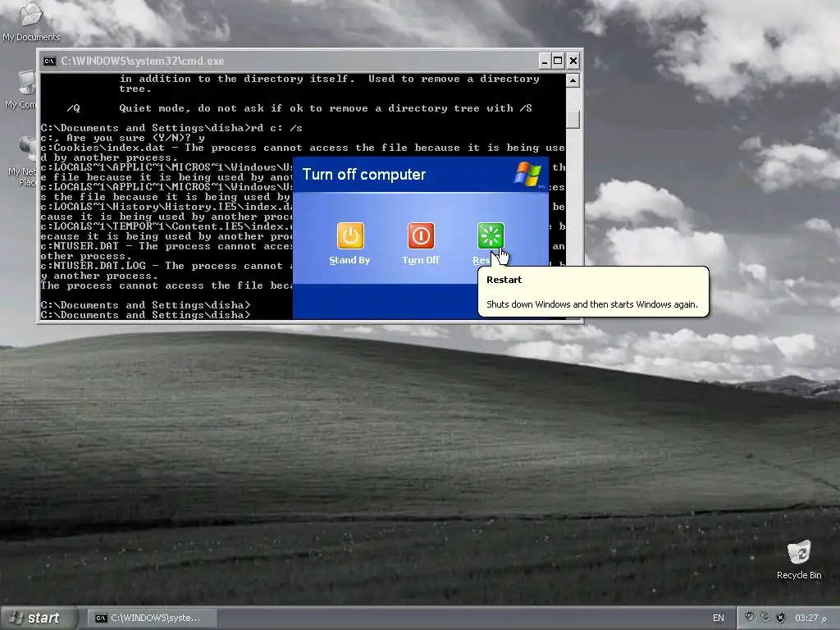Click the yellow Stand By icon
840x630 pixels.
pos(350,235)
